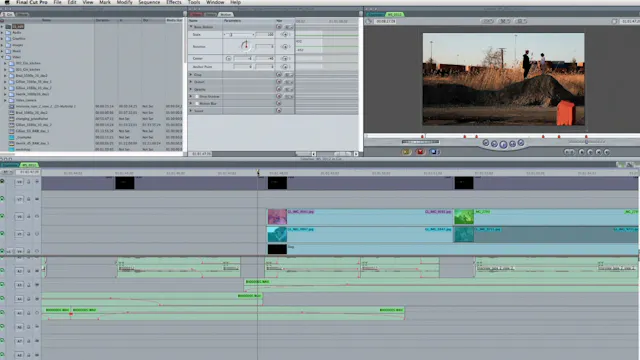Click the Scale slider in Motion tab

point(239,35)
